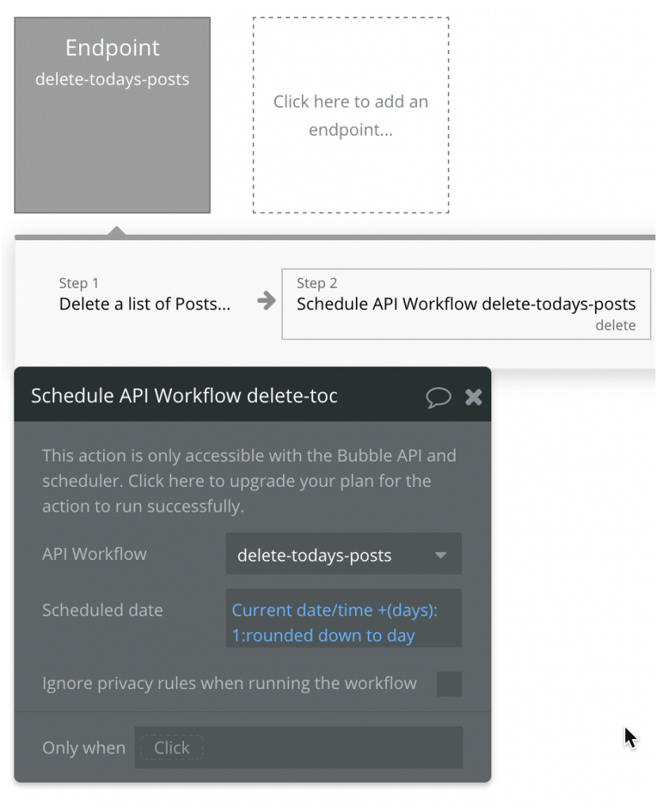
Task: Open the API Workflow dropdown
Action: click(x=343, y=554)
